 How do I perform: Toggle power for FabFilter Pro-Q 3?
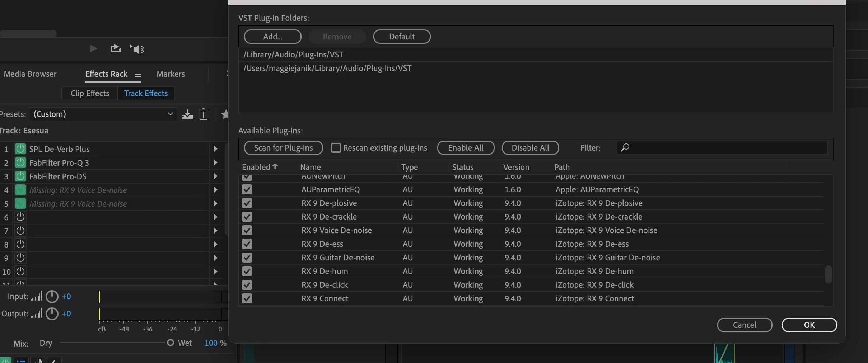[20, 162]
